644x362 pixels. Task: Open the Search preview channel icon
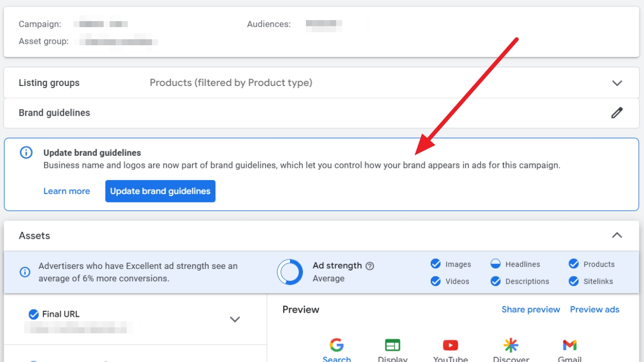[x=337, y=345]
